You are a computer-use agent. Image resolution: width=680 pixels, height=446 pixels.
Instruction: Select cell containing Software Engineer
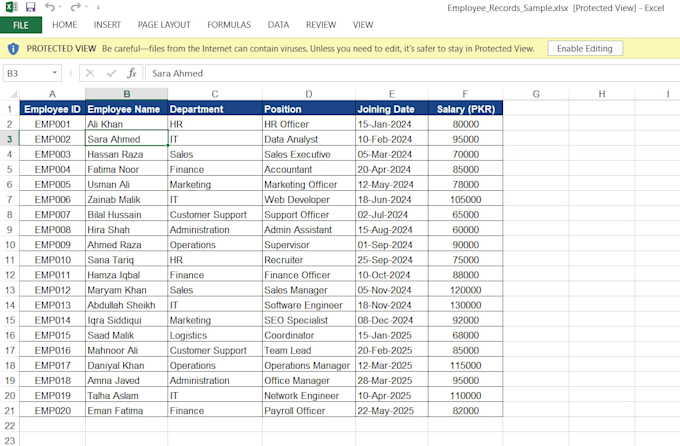click(x=309, y=305)
